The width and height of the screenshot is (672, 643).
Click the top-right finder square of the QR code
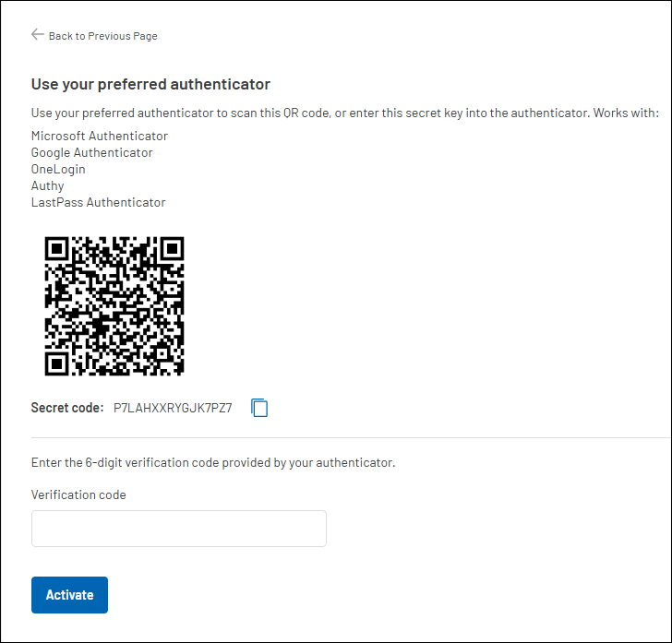click(x=171, y=249)
